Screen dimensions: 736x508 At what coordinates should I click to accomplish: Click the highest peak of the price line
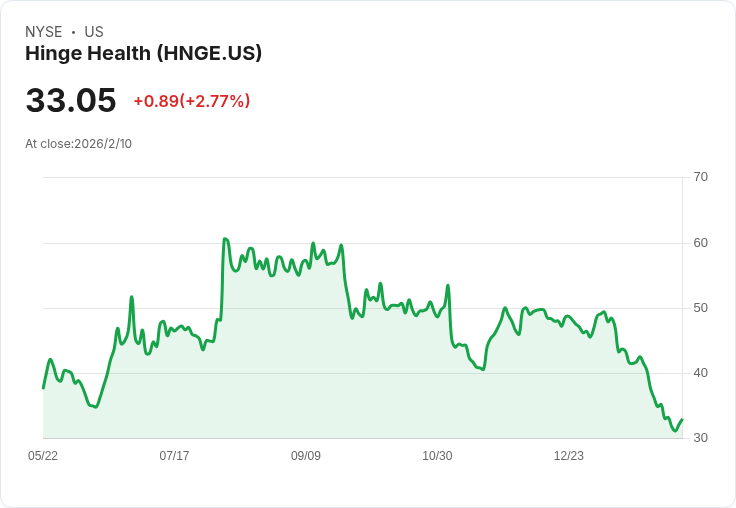coord(225,239)
